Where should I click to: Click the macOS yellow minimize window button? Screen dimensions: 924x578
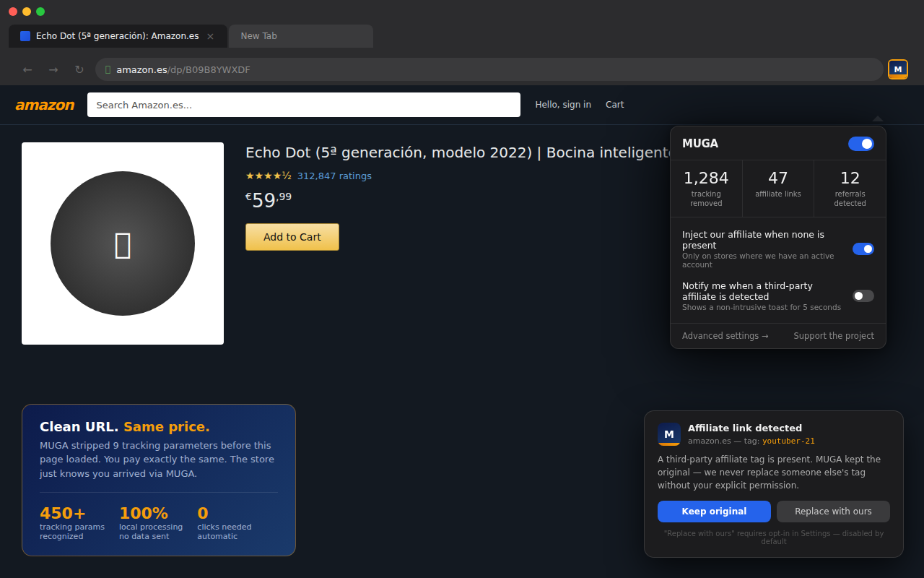point(27,12)
